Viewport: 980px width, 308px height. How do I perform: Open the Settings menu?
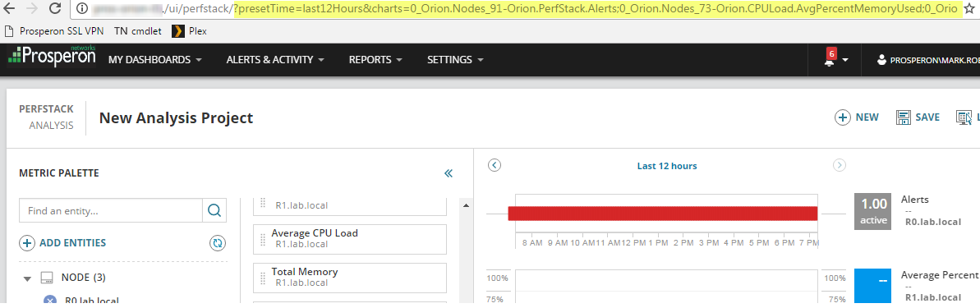coord(456,60)
